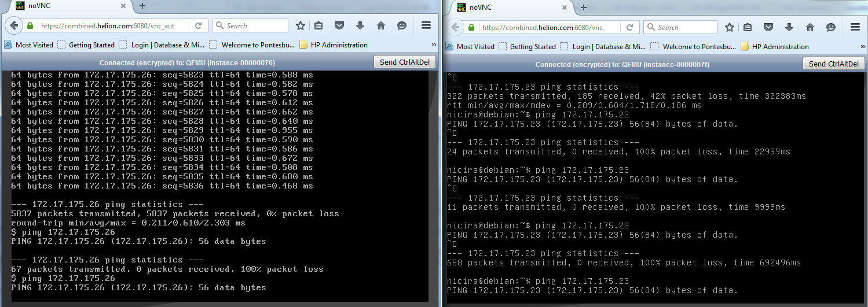Click 'Connected (encrypted)' status in right window
This screenshot has height=307, width=868.
[x=622, y=64]
